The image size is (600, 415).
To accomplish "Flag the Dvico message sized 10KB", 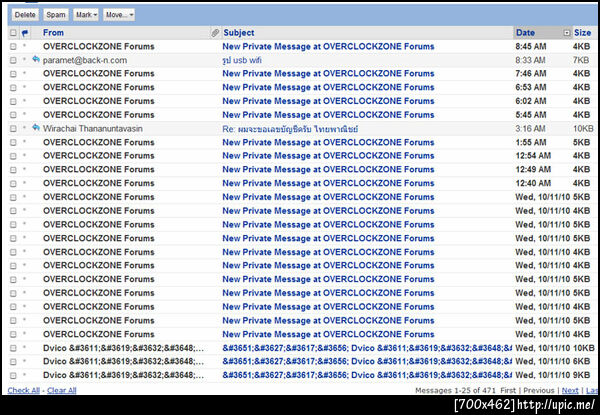I will (x=25, y=347).
